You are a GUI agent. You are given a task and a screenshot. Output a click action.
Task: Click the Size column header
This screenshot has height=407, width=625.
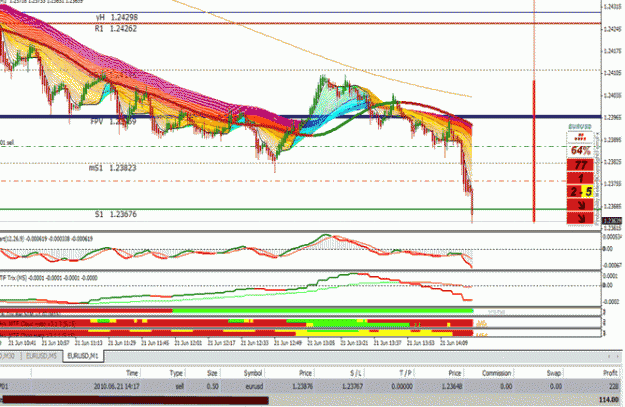tap(212, 373)
